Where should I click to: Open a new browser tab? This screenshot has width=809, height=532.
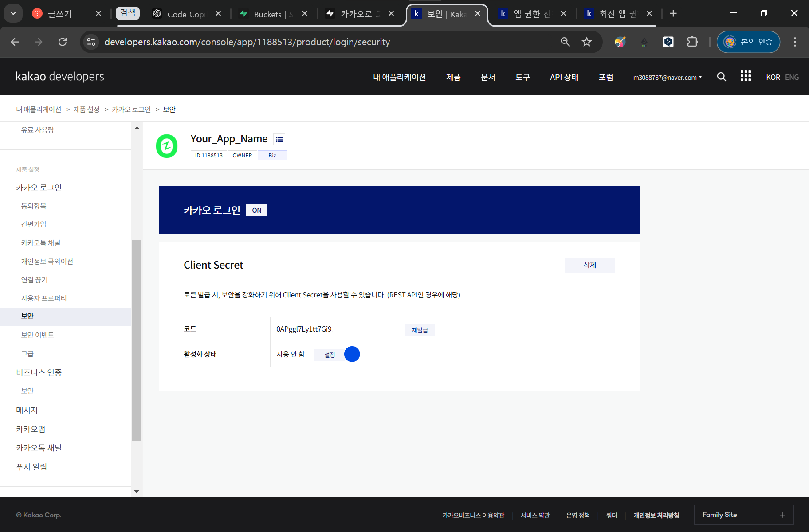tap(673, 13)
